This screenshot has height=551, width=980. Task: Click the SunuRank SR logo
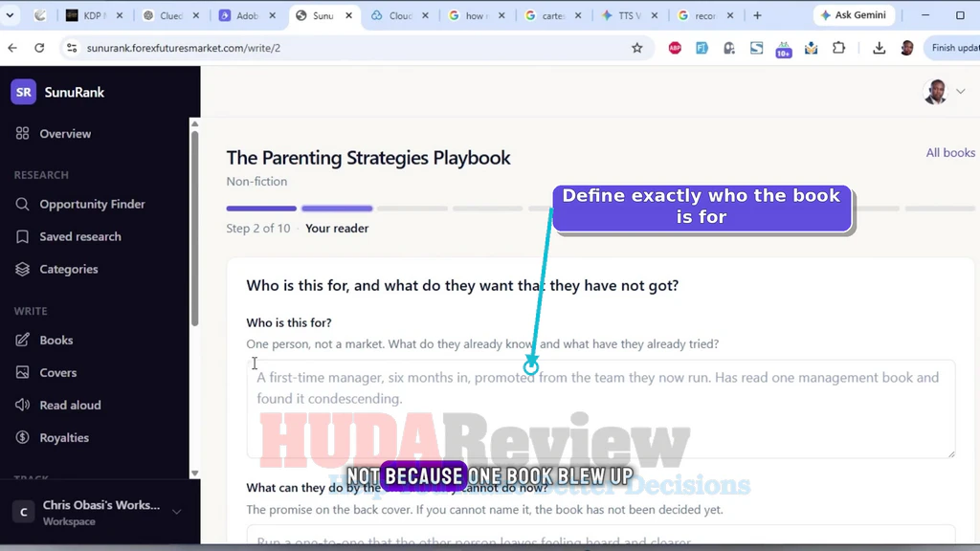24,93
